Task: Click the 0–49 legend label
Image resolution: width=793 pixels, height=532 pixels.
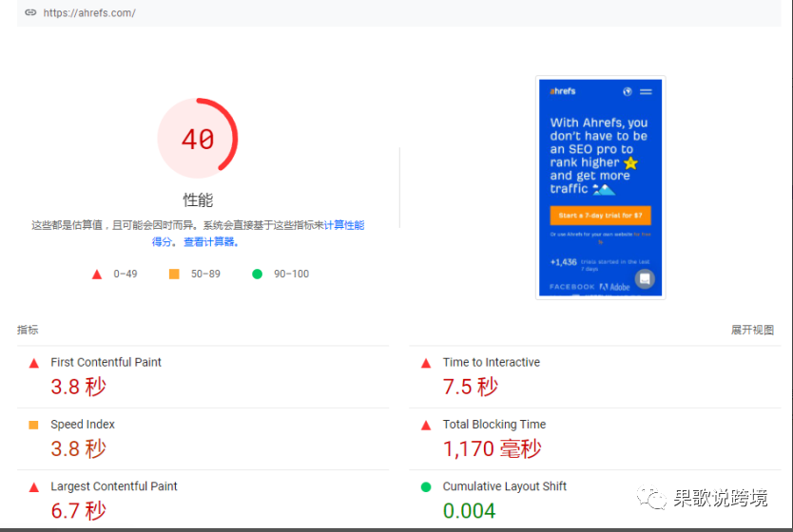Action: point(126,274)
